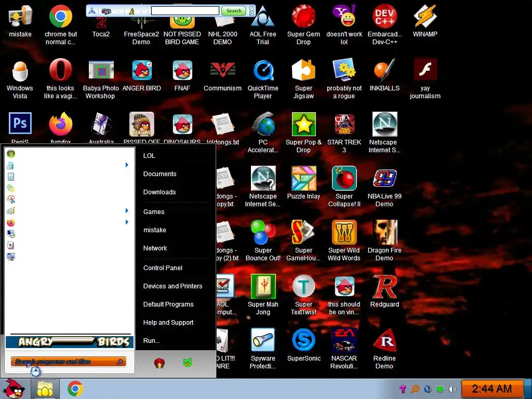Viewport: 532px width, 399px height.
Task: Open the Firefox icon labeled furryfox
Action: tap(60, 124)
